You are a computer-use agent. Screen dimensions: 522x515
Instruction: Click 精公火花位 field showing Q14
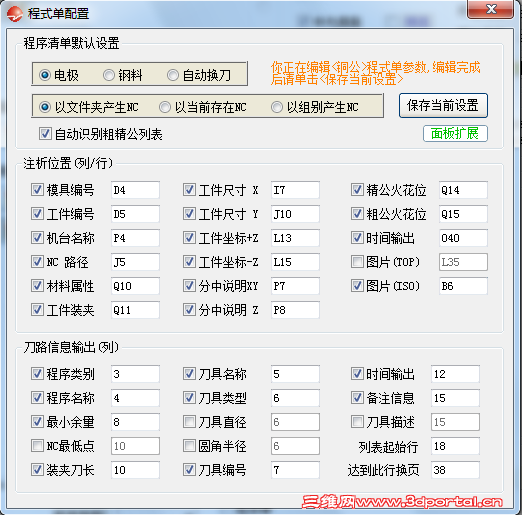(x=463, y=190)
